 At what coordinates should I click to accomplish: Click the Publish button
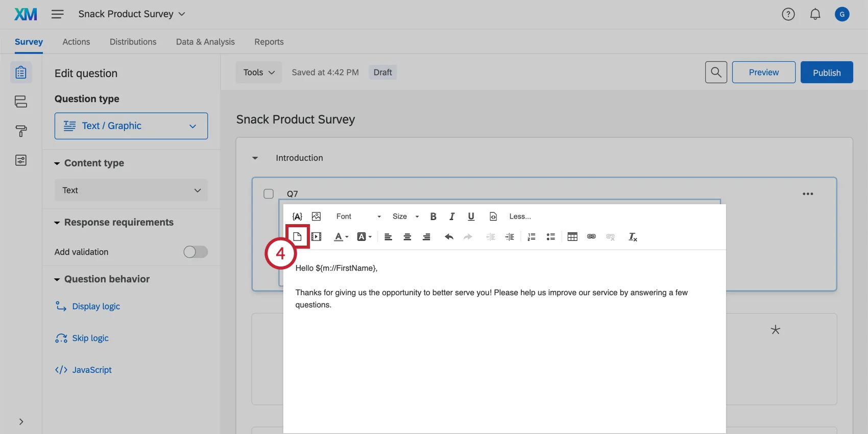tap(827, 73)
